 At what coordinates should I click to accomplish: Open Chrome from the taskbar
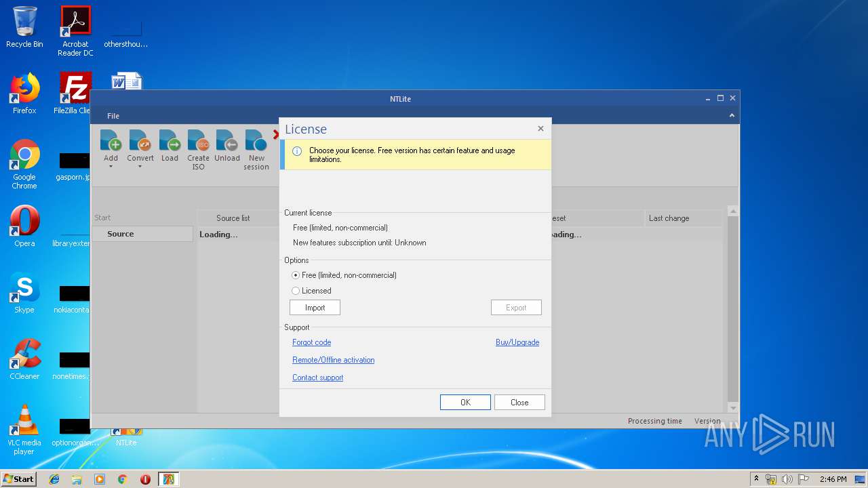[122, 479]
